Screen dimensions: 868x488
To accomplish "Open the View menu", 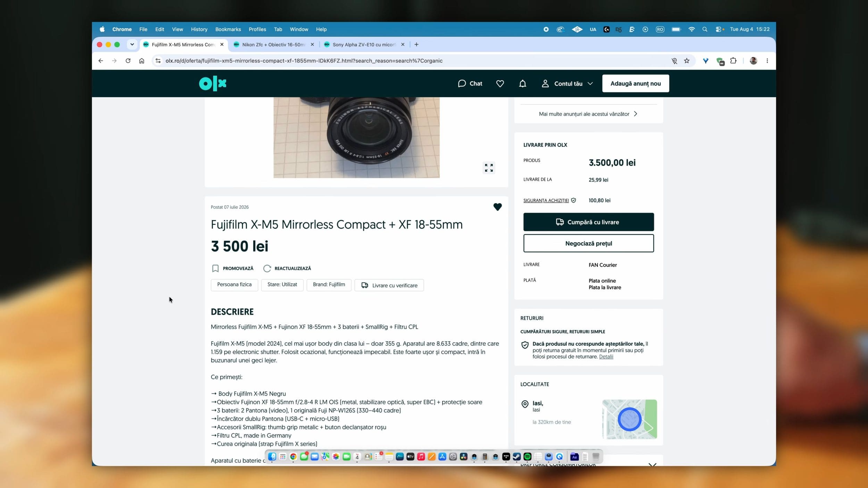I will coord(177,30).
